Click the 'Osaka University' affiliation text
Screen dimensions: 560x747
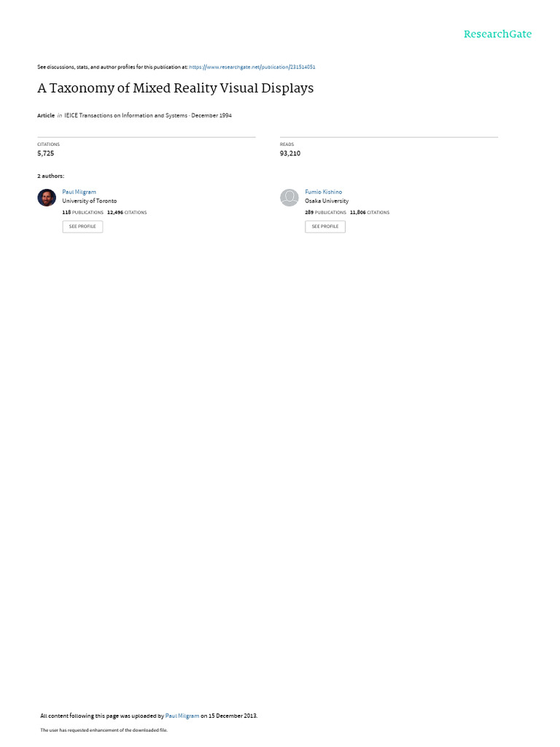coord(327,201)
